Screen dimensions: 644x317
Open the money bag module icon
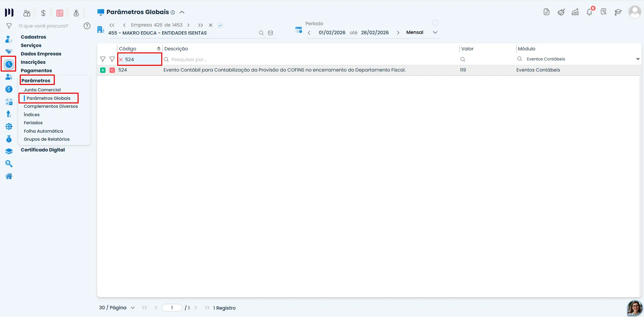[x=76, y=13]
